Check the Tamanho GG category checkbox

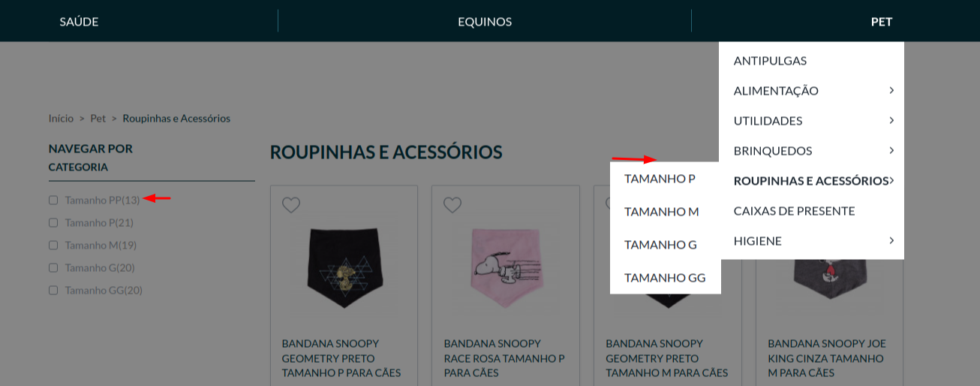pos(53,291)
